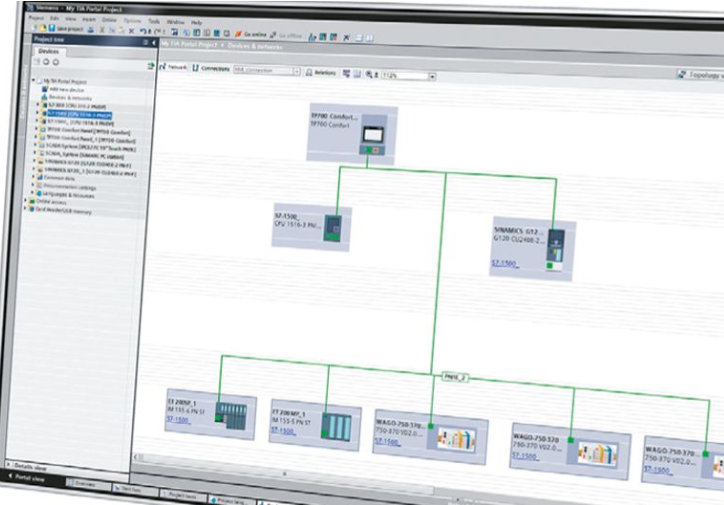Open the Edit menu

click(x=54, y=18)
